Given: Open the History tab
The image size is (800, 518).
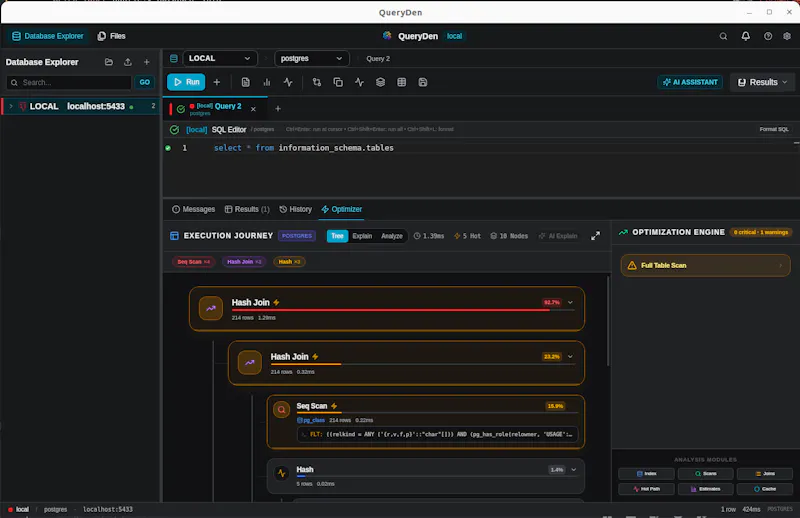Looking at the screenshot, I should coord(295,209).
